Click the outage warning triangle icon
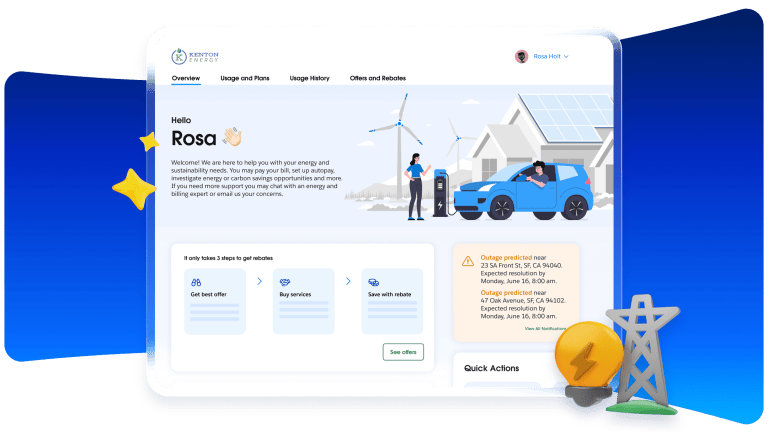768x432 pixels. click(x=468, y=261)
